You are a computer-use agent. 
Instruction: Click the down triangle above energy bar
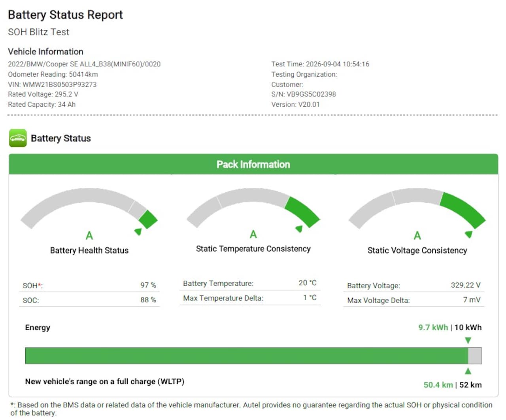(x=468, y=340)
